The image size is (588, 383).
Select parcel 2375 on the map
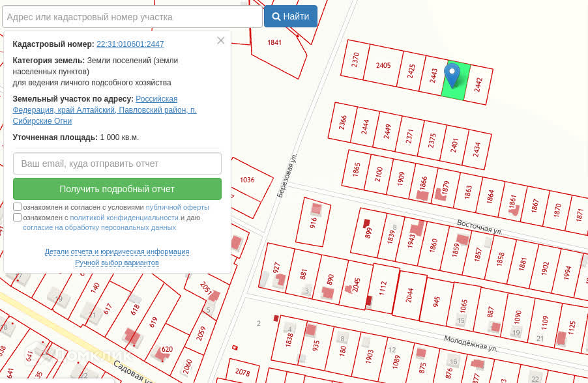pyautogui.click(x=432, y=141)
